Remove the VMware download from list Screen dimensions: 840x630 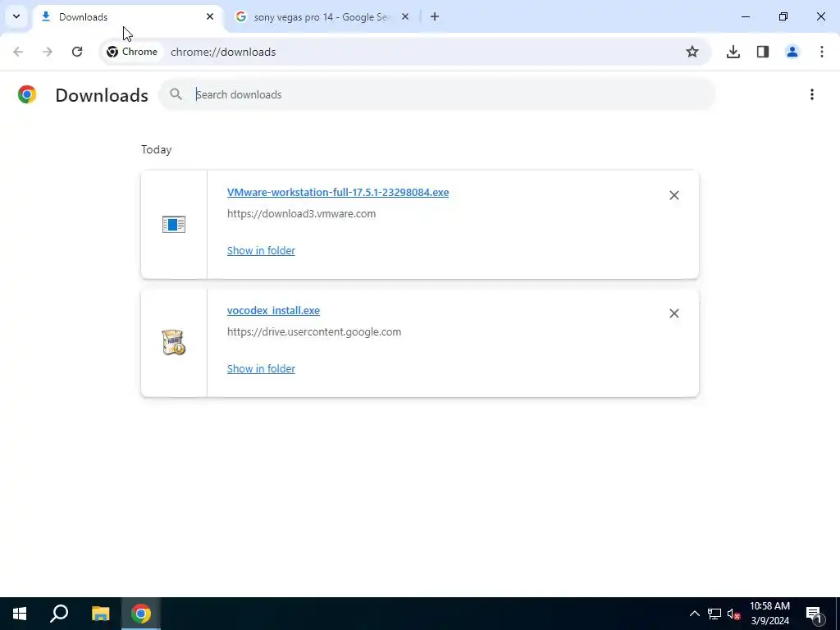(x=674, y=195)
